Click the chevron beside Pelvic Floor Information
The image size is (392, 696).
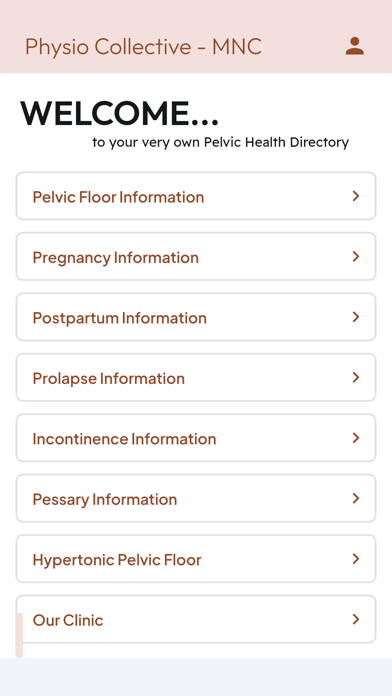[x=356, y=196]
